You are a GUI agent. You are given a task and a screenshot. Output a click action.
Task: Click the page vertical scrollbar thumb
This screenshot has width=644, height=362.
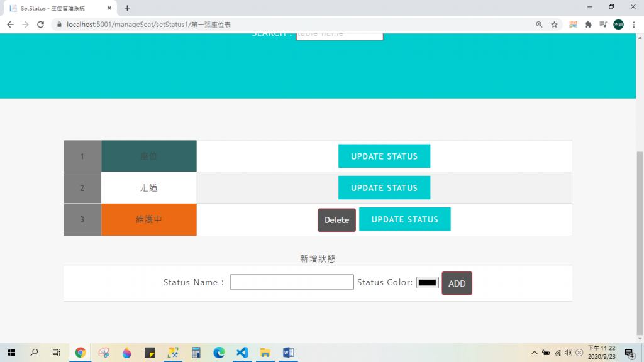pos(640,243)
